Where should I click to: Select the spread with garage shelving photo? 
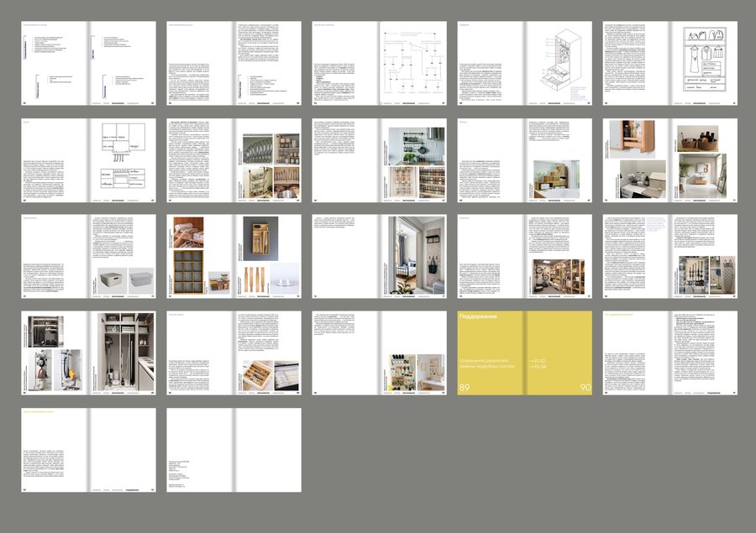(x=524, y=256)
